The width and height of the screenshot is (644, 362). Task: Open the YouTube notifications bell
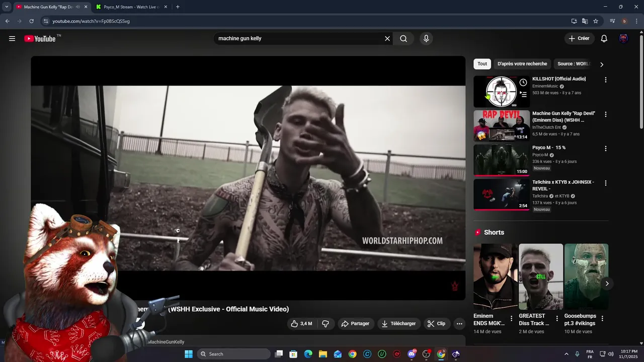point(604,39)
